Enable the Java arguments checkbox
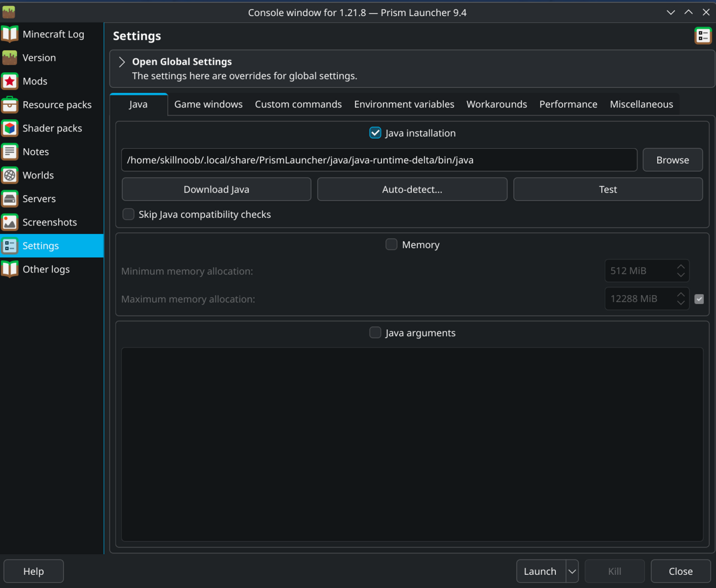The width and height of the screenshot is (716, 588). tap(375, 332)
